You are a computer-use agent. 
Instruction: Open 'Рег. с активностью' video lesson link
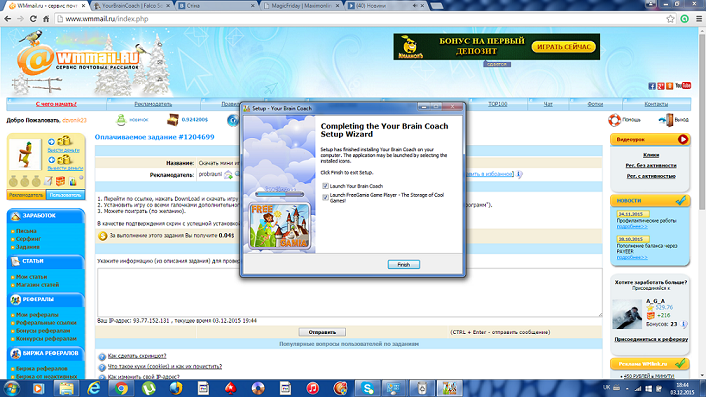(x=651, y=176)
